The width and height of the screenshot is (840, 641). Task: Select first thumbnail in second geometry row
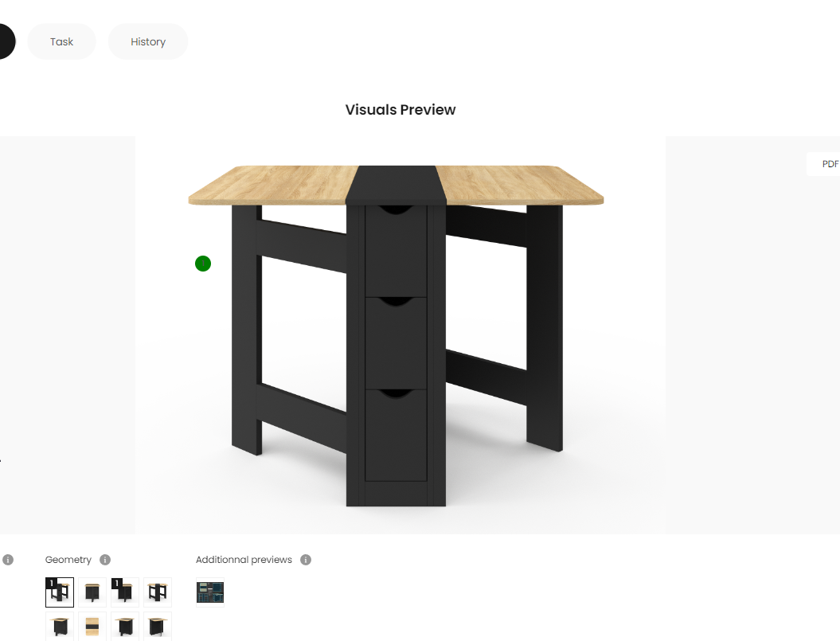click(60, 626)
